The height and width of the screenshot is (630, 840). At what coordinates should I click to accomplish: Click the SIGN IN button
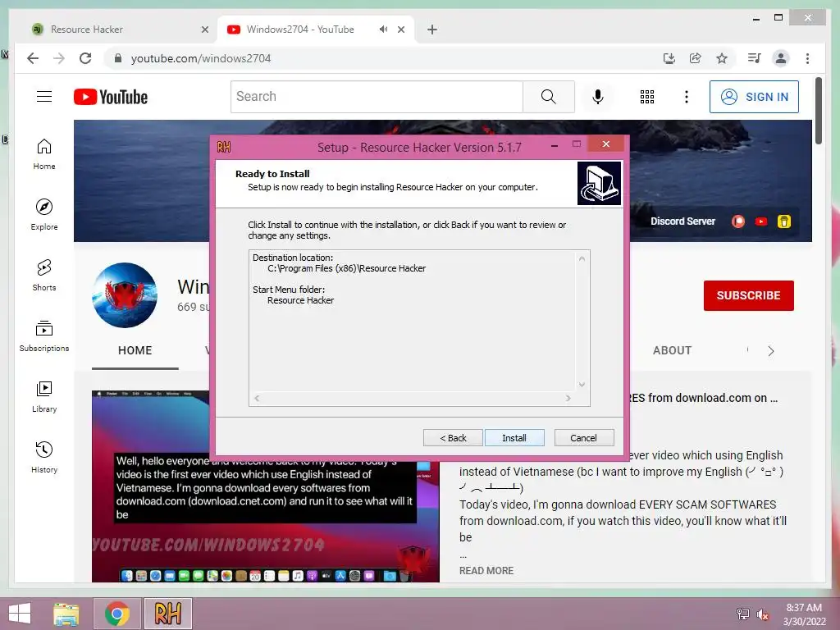[754, 97]
